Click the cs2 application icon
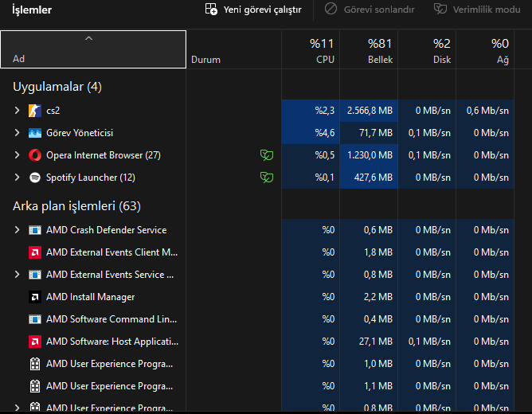 coord(35,111)
